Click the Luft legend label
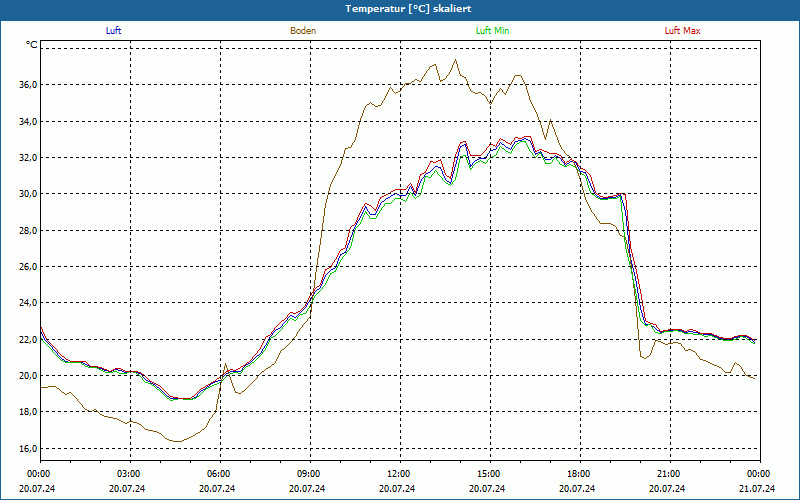The width and height of the screenshot is (800, 500). (113, 31)
